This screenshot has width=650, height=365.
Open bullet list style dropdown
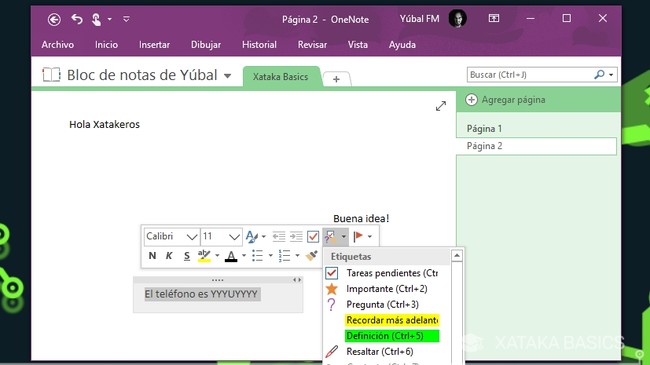click(x=270, y=256)
